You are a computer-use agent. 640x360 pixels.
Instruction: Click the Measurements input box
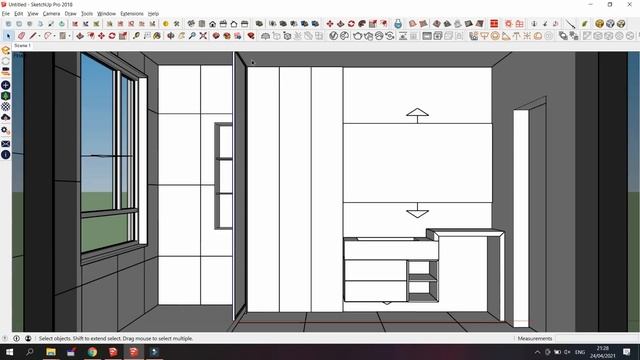pos(597,338)
